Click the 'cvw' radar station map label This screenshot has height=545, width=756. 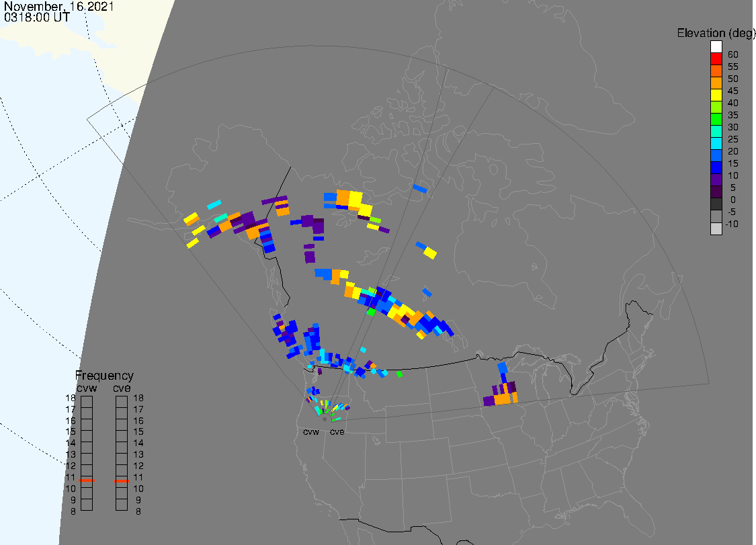311,431
